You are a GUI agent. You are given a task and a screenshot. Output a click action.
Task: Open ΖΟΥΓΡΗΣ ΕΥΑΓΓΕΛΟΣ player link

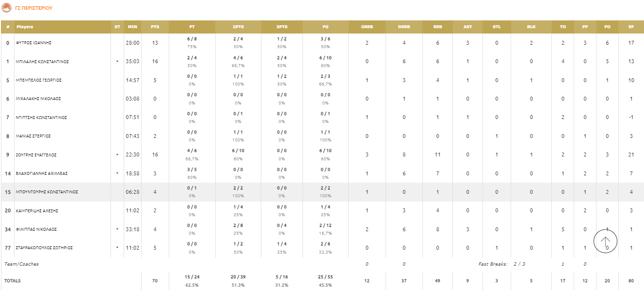(x=36, y=155)
